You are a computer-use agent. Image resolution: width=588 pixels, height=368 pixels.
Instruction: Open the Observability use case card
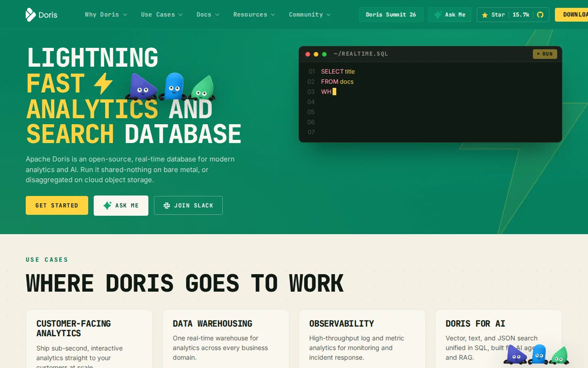[362, 339]
